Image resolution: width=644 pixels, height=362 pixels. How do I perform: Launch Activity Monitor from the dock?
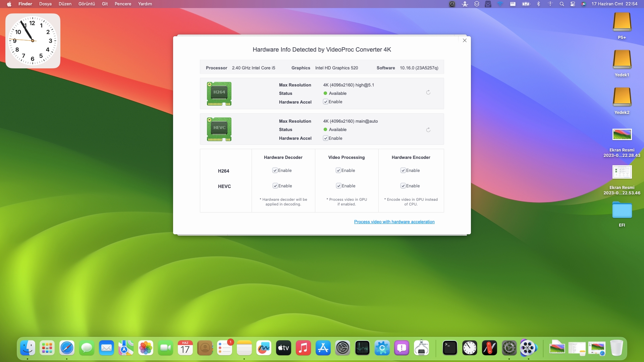tap(362, 348)
